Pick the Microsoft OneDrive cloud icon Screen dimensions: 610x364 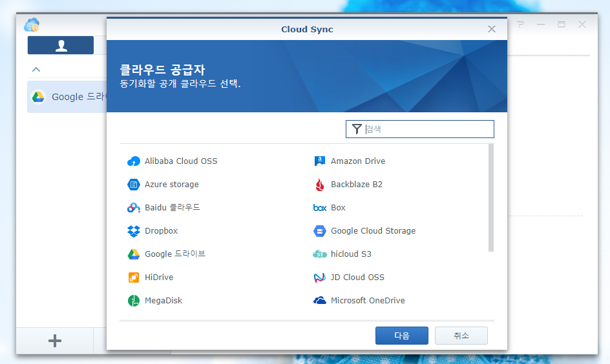pos(320,301)
